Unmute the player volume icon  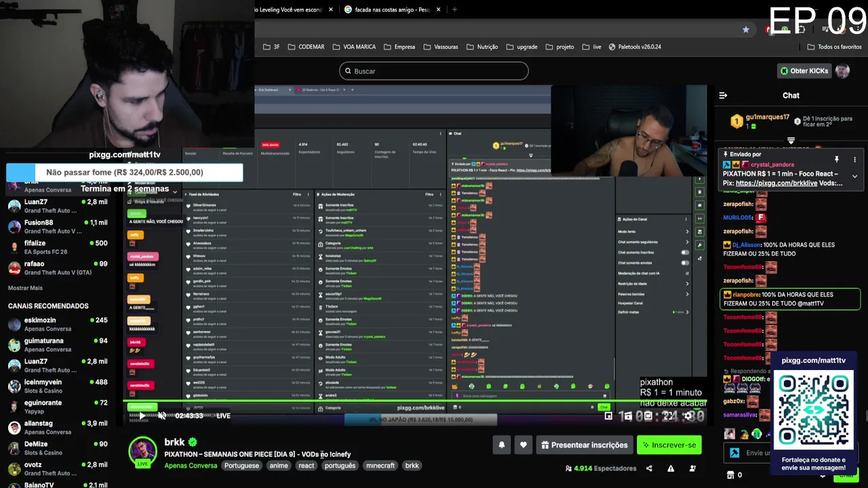tap(161, 415)
